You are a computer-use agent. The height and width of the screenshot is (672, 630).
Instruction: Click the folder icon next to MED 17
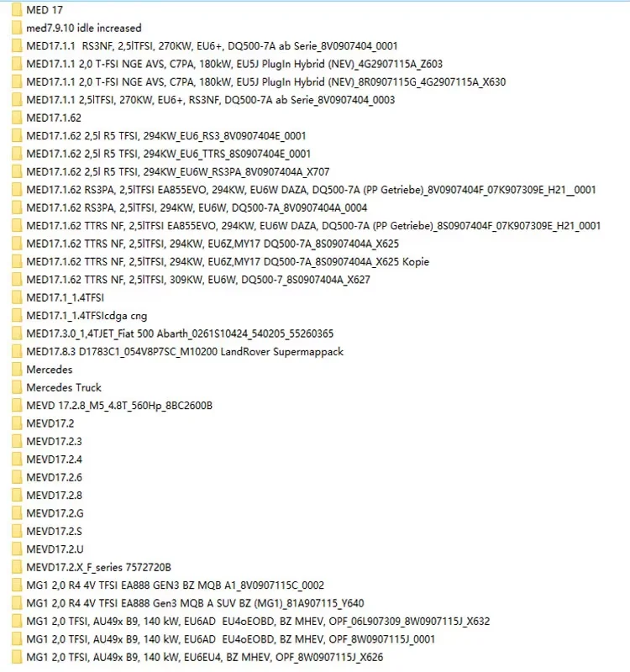coord(17,9)
